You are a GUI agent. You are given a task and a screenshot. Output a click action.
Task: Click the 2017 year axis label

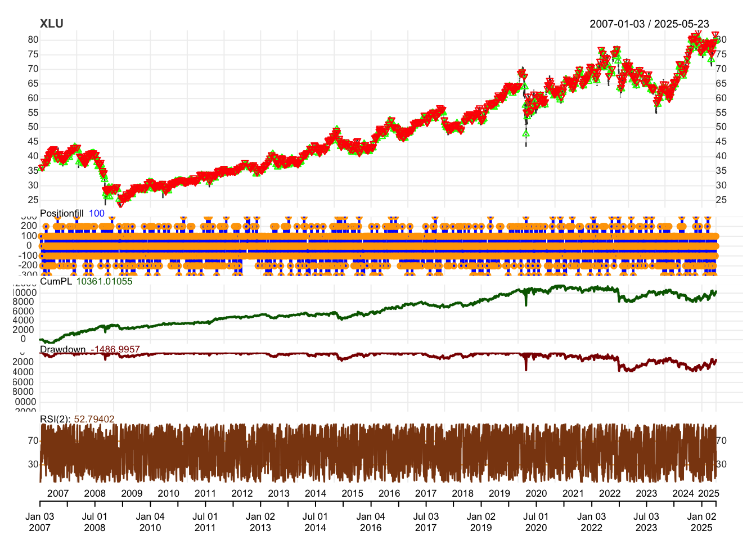pyautogui.click(x=426, y=493)
